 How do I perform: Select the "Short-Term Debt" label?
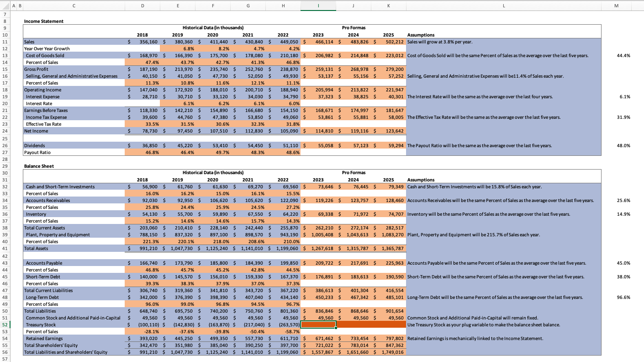pos(43,277)
